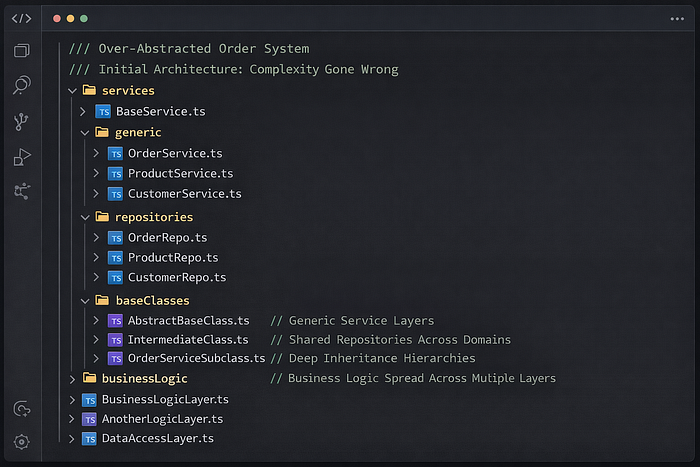Click the green window traffic light button

tap(84, 19)
